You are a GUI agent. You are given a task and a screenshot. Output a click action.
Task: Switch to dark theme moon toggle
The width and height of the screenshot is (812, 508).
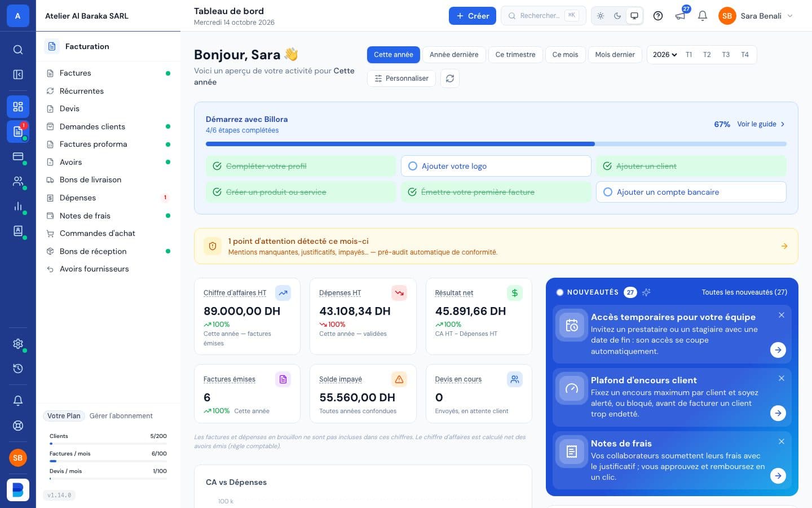pyautogui.click(x=617, y=16)
